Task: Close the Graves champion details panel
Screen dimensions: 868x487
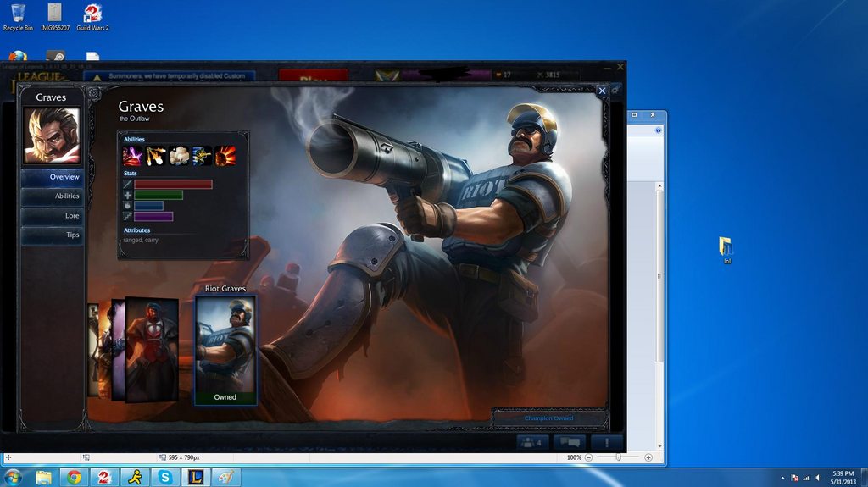Action: click(x=603, y=91)
